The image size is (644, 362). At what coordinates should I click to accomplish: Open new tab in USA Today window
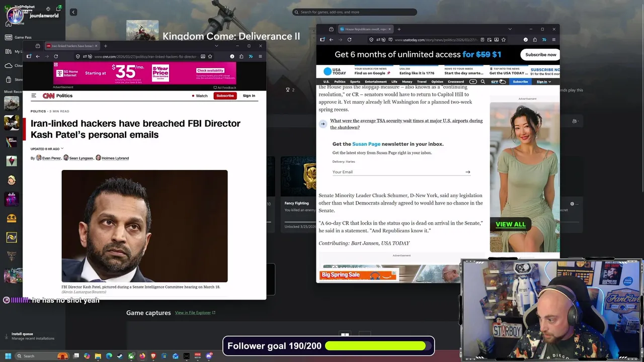pos(399,29)
